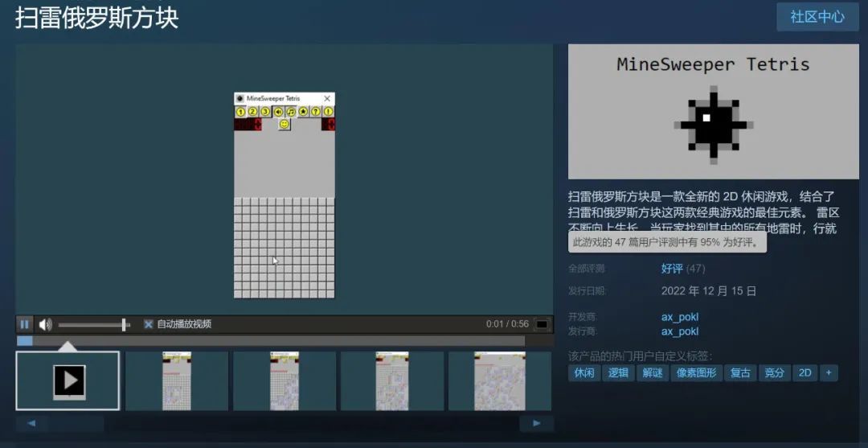Viewport: 868px width, 448px height.
Task: Click the exclamation mark icon in game toolbar
Action: pyautogui.click(x=329, y=112)
